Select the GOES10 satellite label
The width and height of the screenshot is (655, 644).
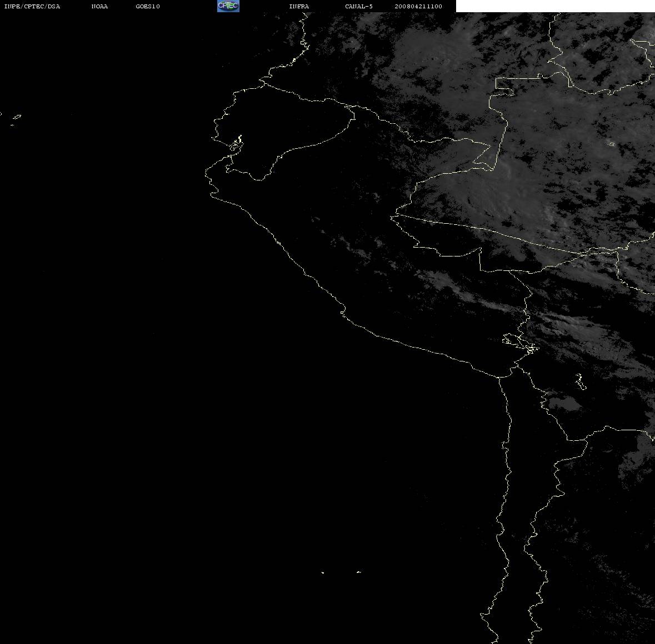[148, 6]
